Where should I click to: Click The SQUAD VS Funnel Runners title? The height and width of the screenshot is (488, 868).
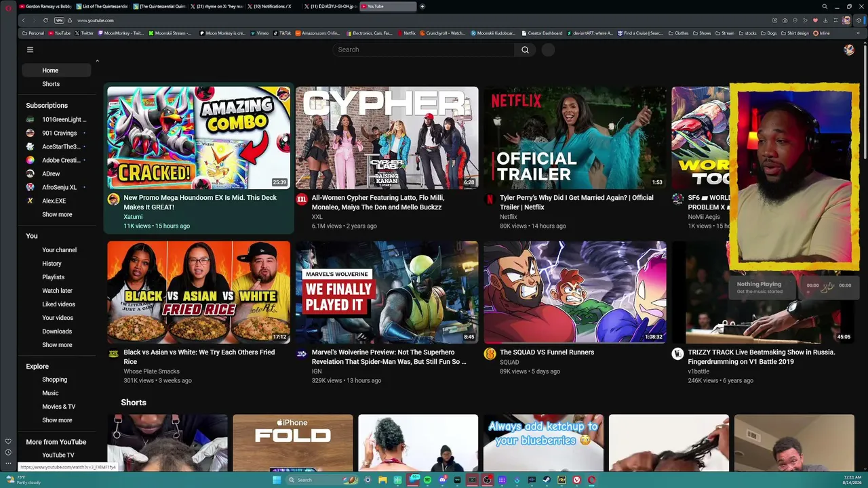tap(547, 352)
